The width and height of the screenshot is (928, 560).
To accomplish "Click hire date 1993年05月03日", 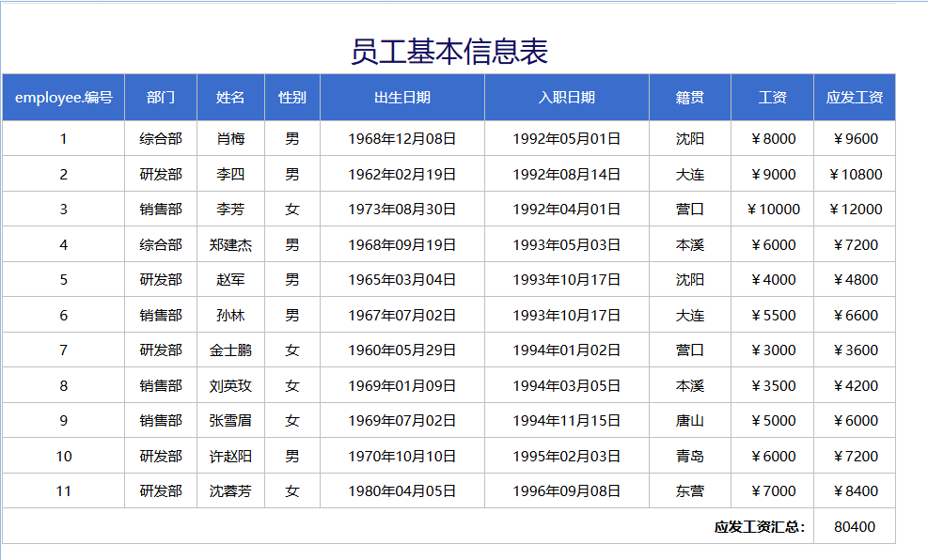I will [566, 245].
